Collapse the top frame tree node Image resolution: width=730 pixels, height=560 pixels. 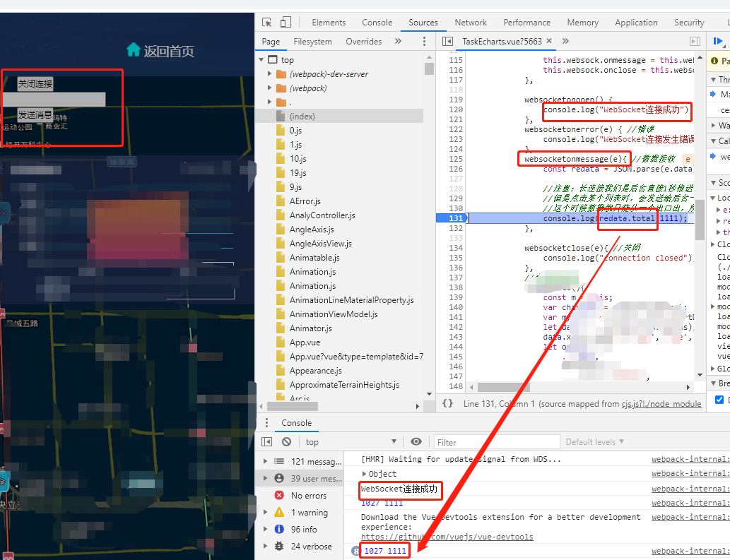tap(261, 60)
